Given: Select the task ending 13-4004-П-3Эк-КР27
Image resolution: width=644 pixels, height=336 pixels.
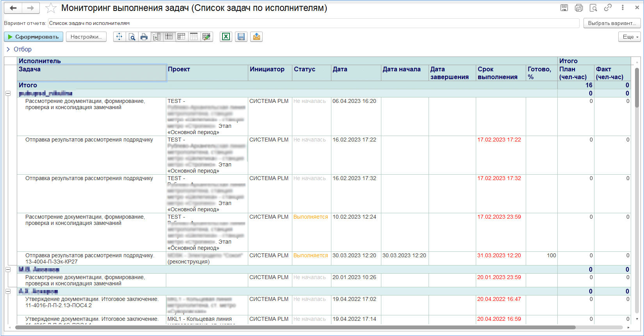Looking at the screenshot, I should tap(92, 258).
